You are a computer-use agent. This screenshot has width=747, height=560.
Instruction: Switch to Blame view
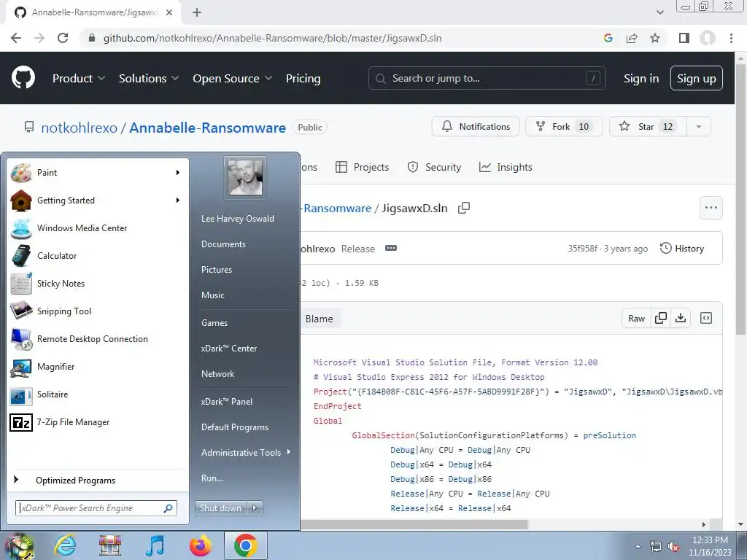(x=320, y=319)
